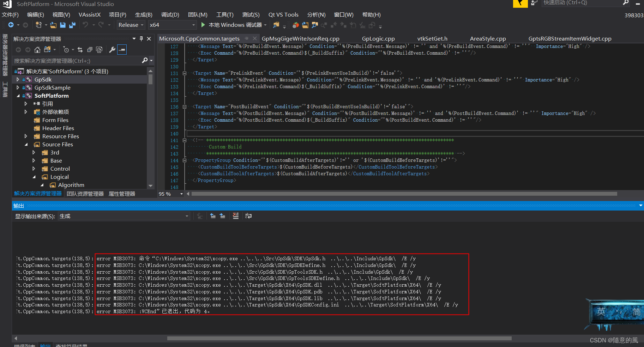The height and width of the screenshot is (347, 644).
Task: Collapse PostBuildEvent Target code block at line 136
Action: pos(185,107)
